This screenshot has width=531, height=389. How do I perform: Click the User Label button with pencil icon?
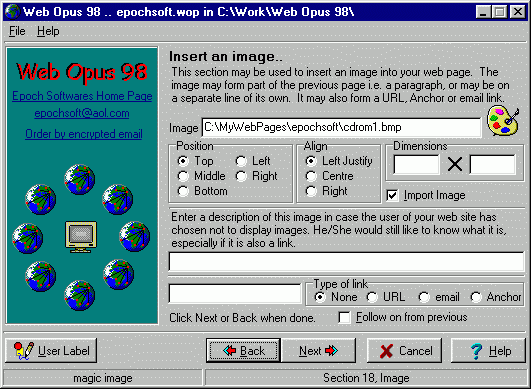[51, 350]
